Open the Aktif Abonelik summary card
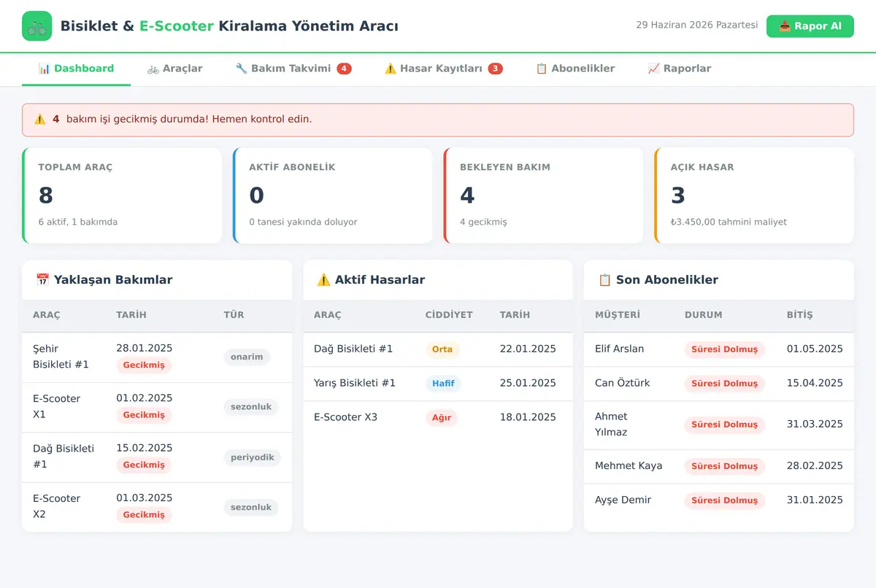This screenshot has width=876, height=588. 333,196
